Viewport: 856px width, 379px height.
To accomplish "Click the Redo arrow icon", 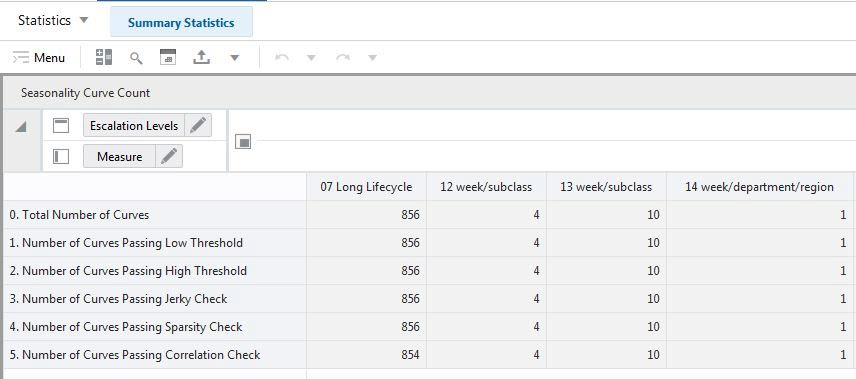I will (x=343, y=58).
